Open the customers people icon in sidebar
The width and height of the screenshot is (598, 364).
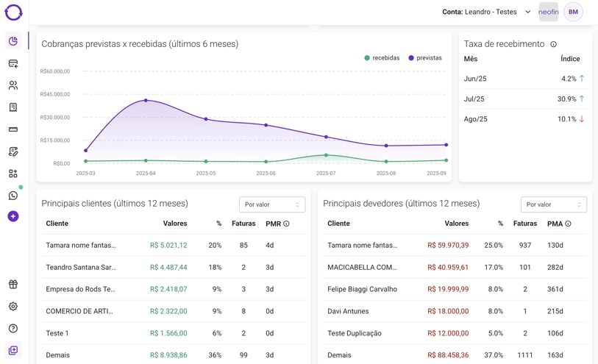(13, 85)
